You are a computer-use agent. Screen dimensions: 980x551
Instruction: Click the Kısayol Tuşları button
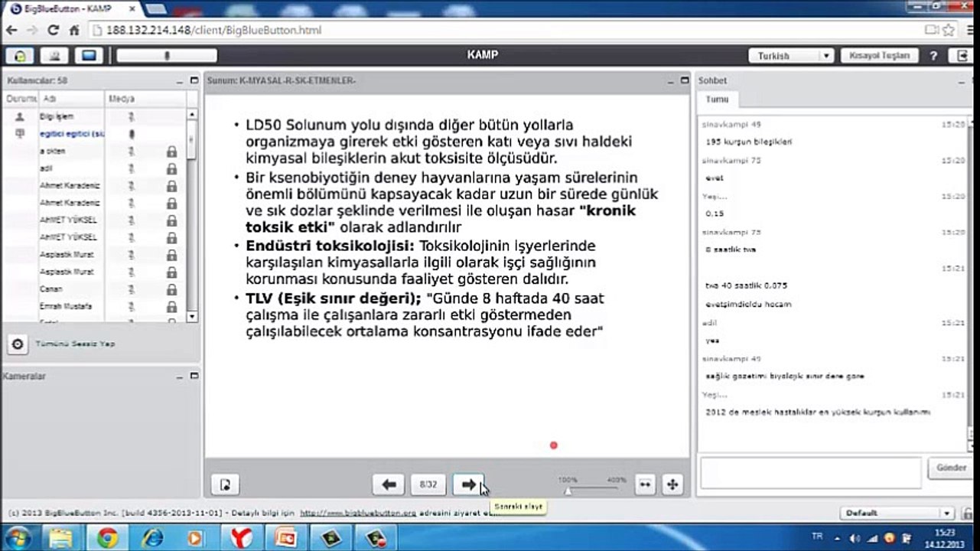coord(879,56)
